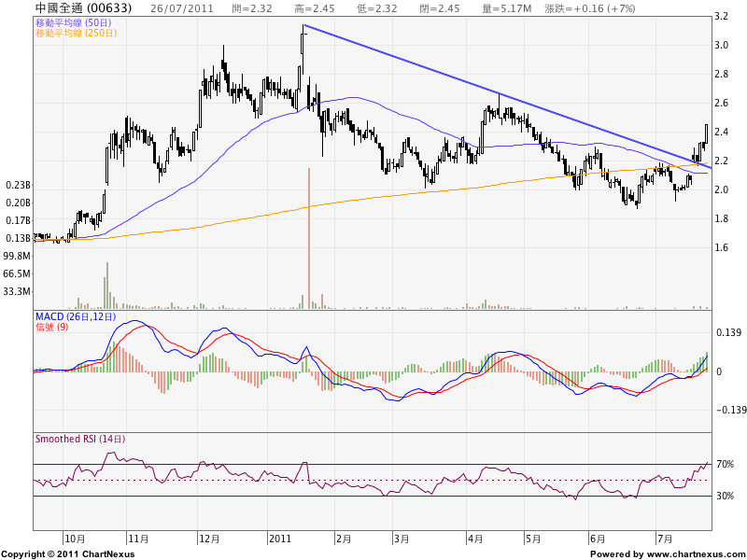The width and height of the screenshot is (747, 560).
Task: Click the MACD (26日,12日) indicator label
Action: pos(76,316)
